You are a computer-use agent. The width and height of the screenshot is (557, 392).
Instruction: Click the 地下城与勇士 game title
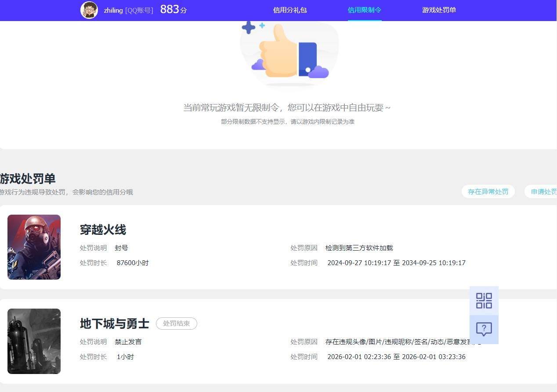coord(114,324)
